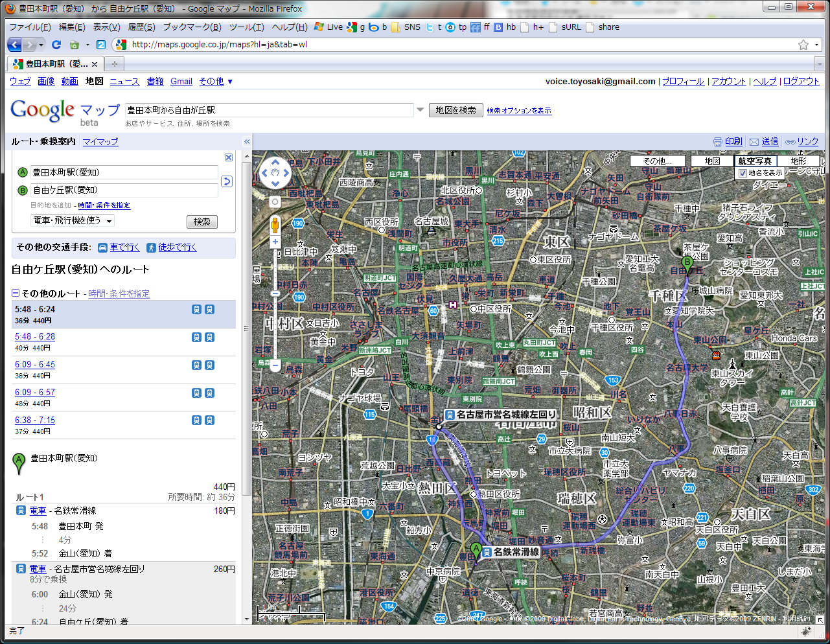Pan the map up with the arrow control
Screen dimensions: 830x644
(275, 162)
